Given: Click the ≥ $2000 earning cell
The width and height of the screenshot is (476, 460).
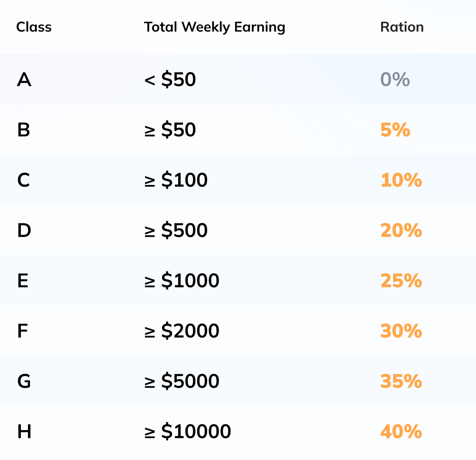Looking at the screenshot, I should (182, 331).
